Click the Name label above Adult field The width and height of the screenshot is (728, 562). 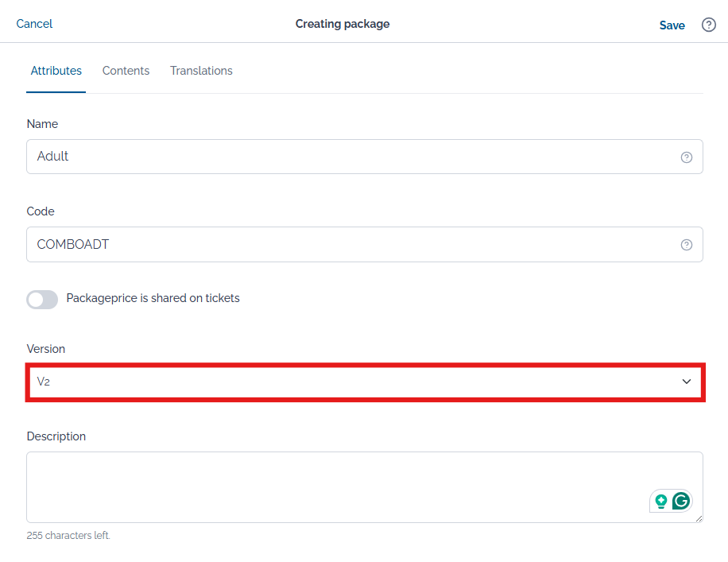42,124
